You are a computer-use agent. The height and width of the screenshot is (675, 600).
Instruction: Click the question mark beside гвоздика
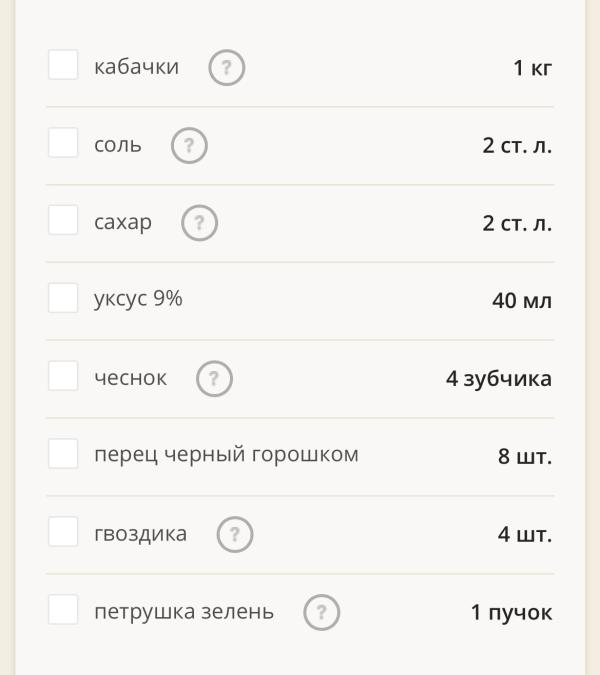235,534
